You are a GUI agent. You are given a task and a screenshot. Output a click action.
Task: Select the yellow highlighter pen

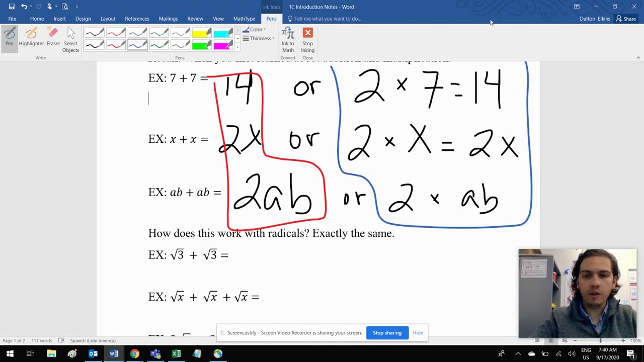201,34
